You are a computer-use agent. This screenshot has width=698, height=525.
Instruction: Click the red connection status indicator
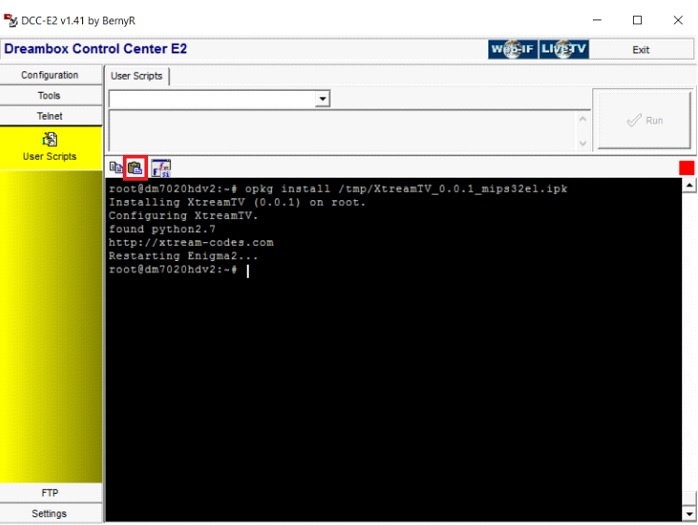pos(686,167)
